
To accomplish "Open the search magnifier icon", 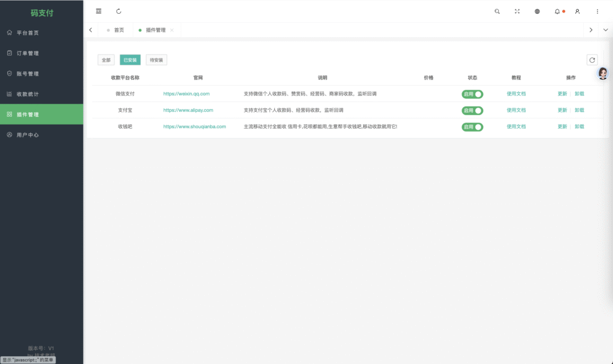I will (x=497, y=11).
